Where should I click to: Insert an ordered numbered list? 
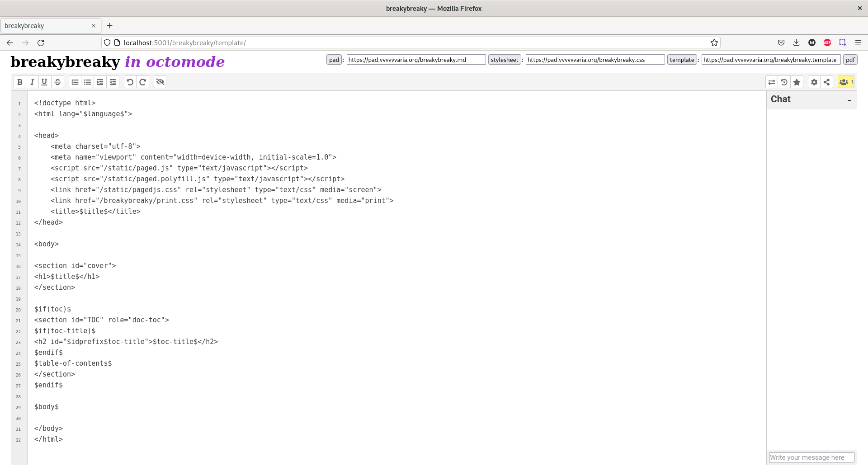[x=75, y=82]
